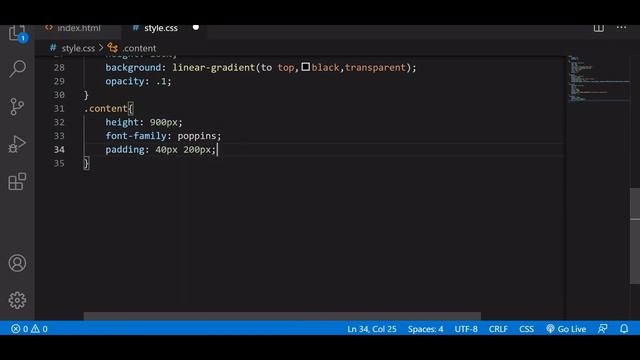Image resolution: width=640 pixels, height=360 pixels.
Task: Open the Accounts menu
Action: click(x=17, y=263)
